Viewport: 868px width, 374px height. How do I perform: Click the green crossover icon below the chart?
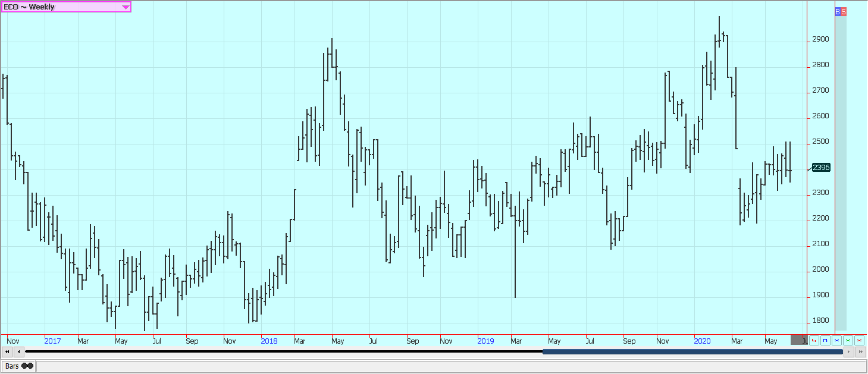coord(848,340)
